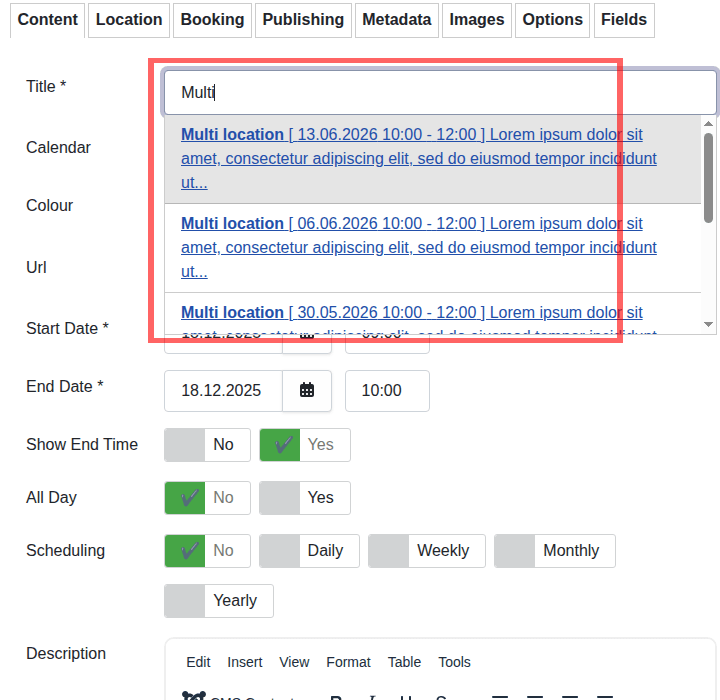Enable the All Day Yes option
This screenshot has height=700, width=720.
304,498
